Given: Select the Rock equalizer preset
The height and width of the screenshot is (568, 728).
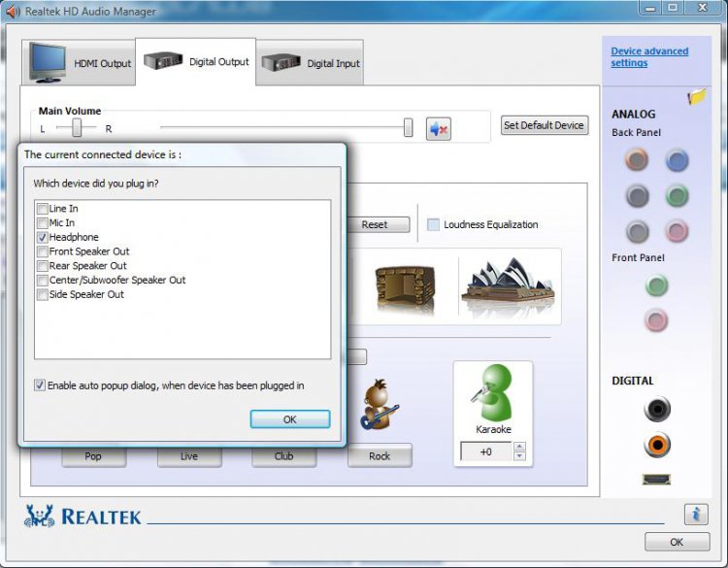Looking at the screenshot, I should (x=380, y=456).
